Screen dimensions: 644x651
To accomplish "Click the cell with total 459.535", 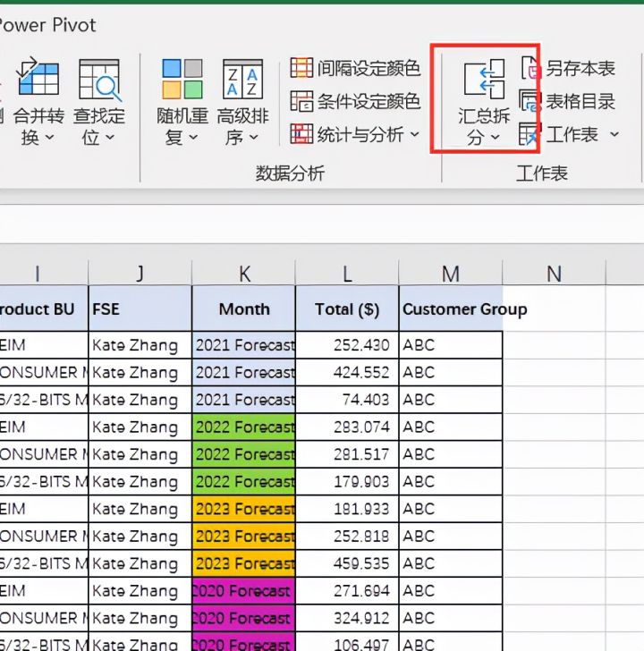I will click(x=347, y=563).
